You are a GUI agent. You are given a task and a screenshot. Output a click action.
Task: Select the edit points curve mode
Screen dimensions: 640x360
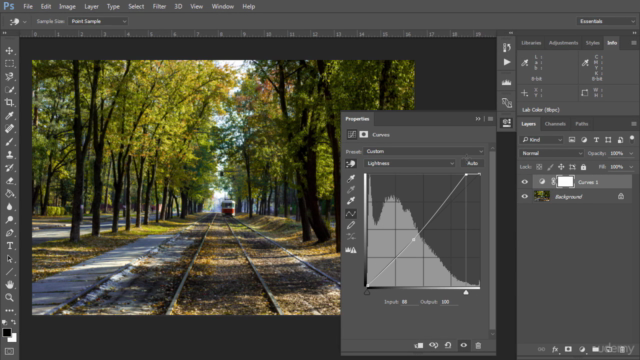click(351, 213)
